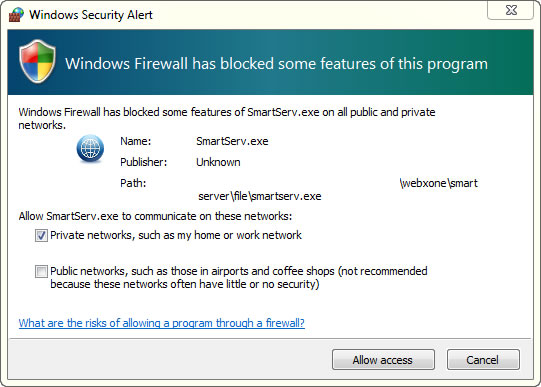Click the Unknown publisher value

[218, 162]
